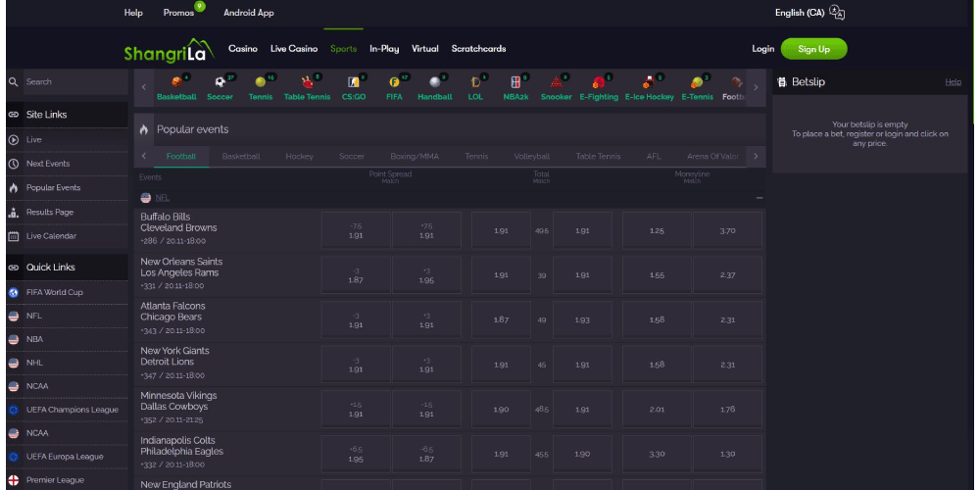The height and width of the screenshot is (490, 980).
Task: Pick Buffalo Bills moneyline odds 1.25
Action: pos(657,231)
